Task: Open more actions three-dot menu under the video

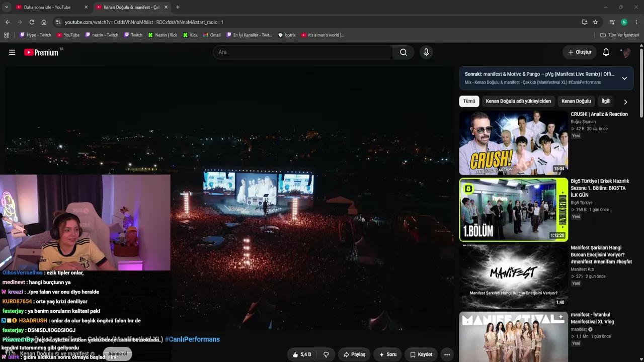Action: click(447, 354)
